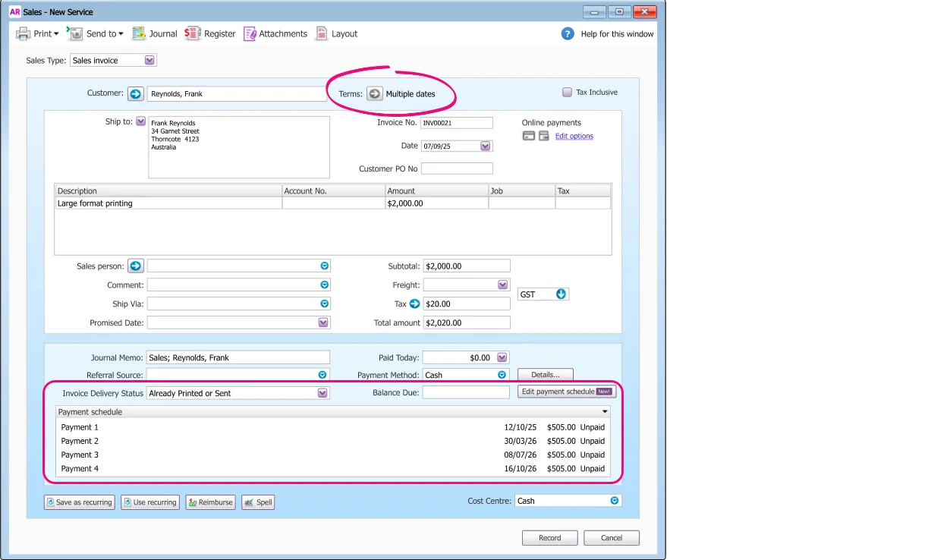Expand the Cost Centre dropdown
950x560 pixels.
pos(615,501)
